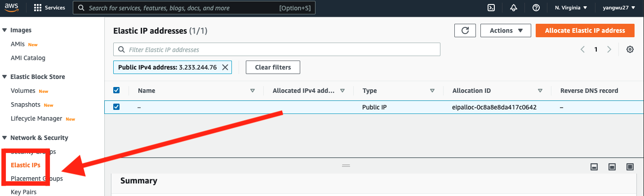The image size is (644, 196).
Task: Sort by Type column arrow
Action: [x=432, y=91]
